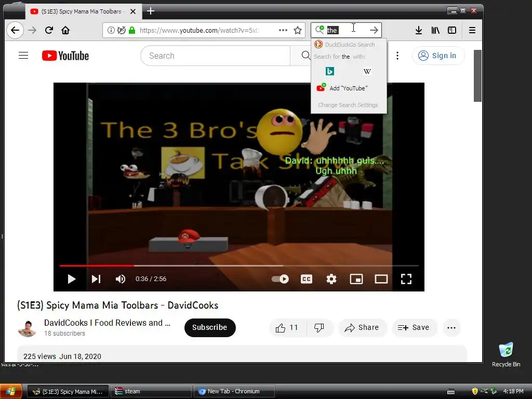The width and height of the screenshot is (532, 399).
Task: Open YouTube settings three-dot menu
Action: (x=397, y=56)
